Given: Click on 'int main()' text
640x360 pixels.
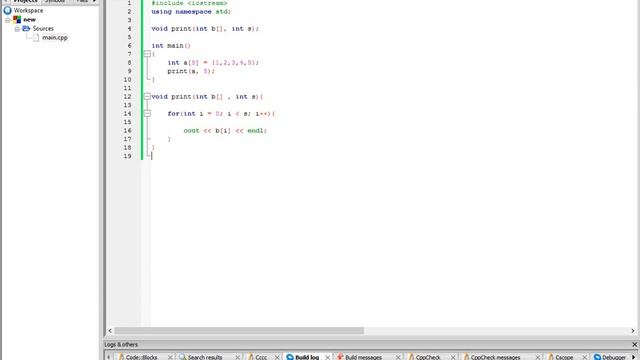Looking at the screenshot, I should click(171, 46).
